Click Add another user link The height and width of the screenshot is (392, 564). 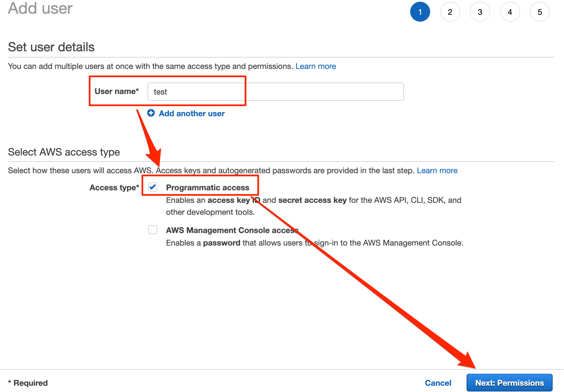(x=192, y=113)
